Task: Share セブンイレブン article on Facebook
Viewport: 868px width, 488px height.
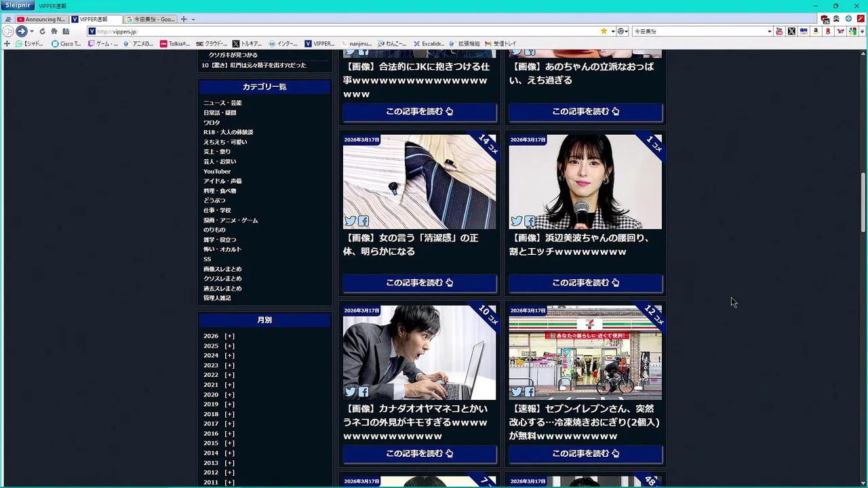Action: (x=530, y=392)
